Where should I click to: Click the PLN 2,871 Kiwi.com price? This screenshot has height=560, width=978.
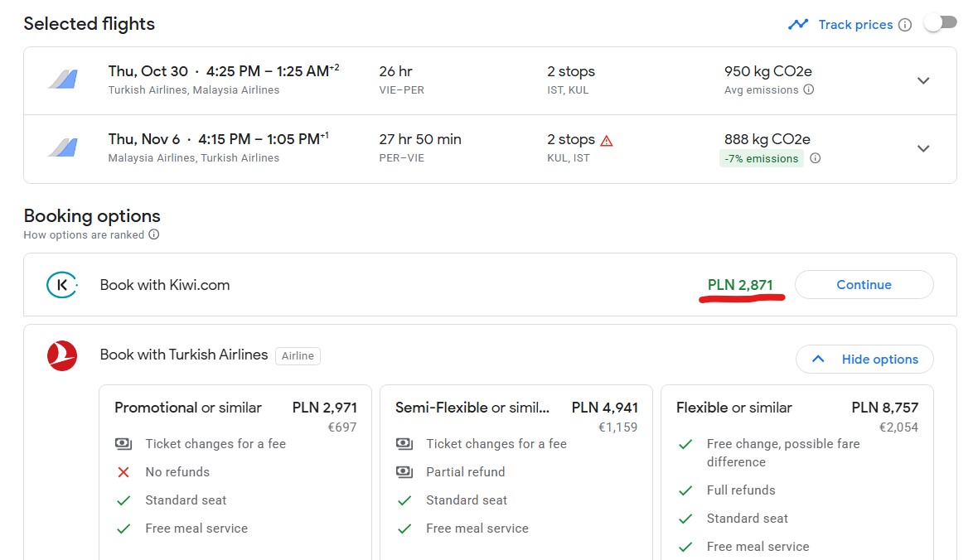tap(740, 285)
